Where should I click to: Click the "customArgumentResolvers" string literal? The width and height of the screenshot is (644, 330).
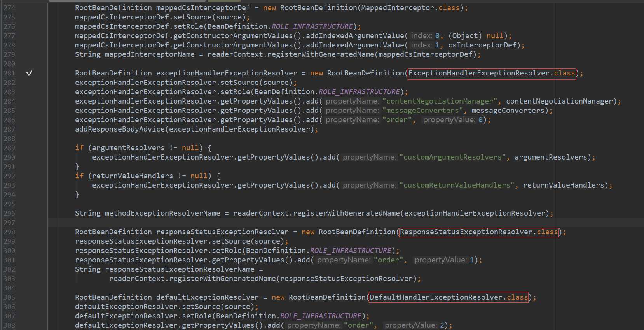452,157
